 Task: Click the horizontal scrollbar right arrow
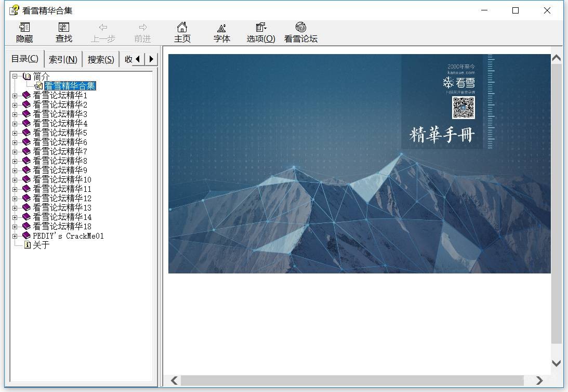tap(539, 381)
